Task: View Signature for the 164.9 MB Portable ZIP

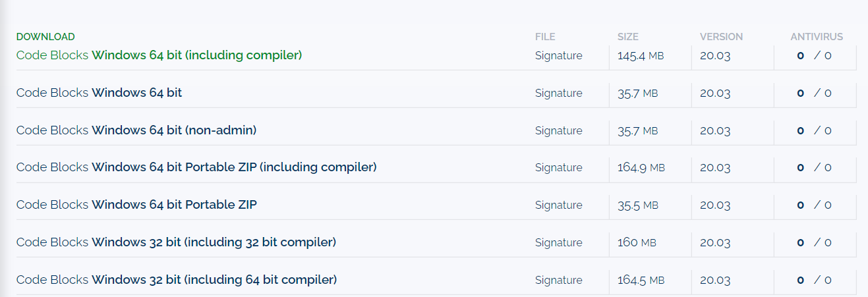Action: [558, 168]
